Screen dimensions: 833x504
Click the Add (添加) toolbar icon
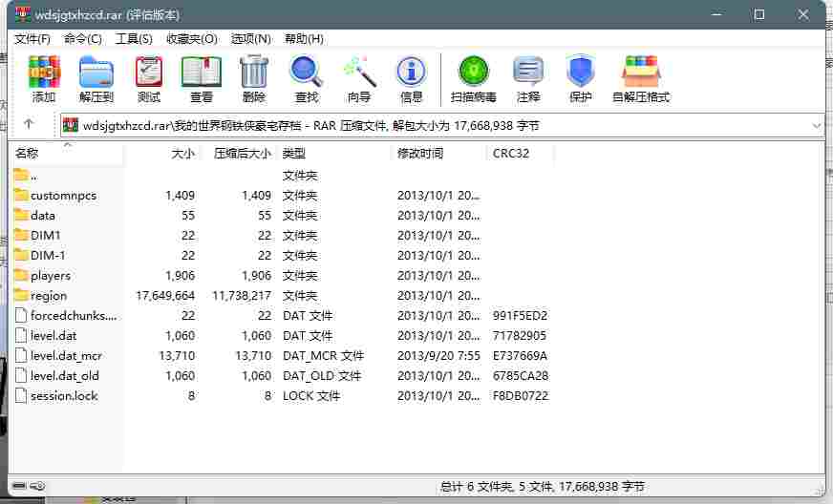pos(44,73)
